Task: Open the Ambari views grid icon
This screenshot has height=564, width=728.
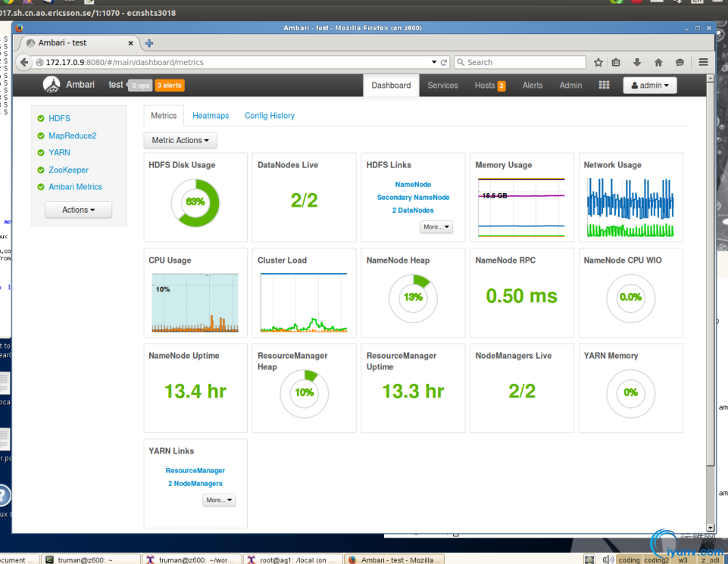Action: click(604, 85)
